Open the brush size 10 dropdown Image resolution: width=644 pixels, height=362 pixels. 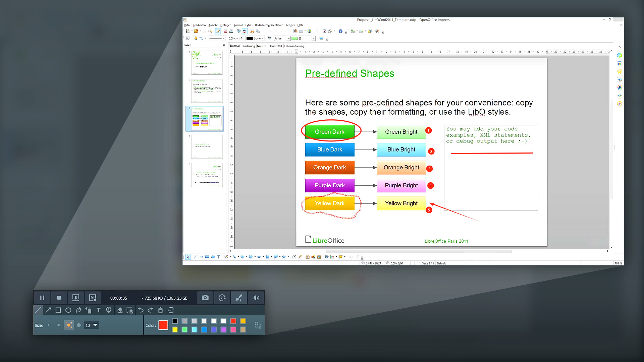[91, 325]
